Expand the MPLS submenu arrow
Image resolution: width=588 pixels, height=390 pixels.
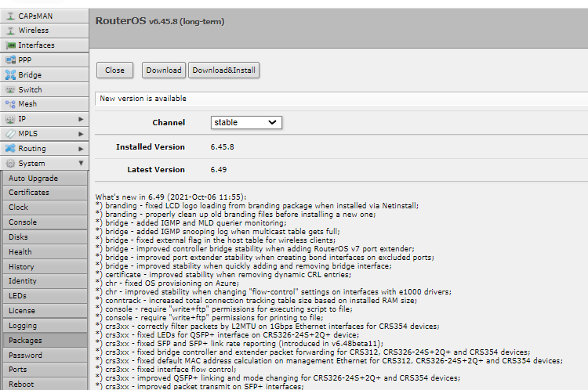(81, 134)
